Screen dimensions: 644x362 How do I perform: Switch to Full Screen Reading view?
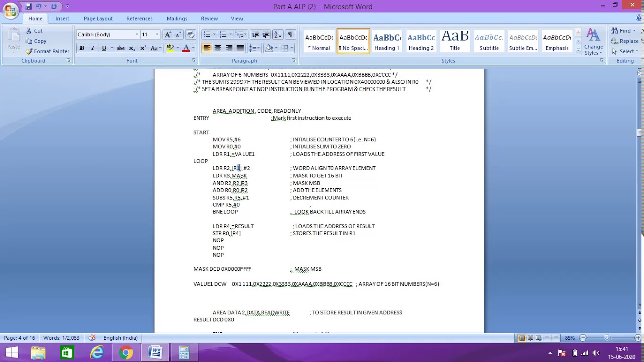[x=530, y=338]
